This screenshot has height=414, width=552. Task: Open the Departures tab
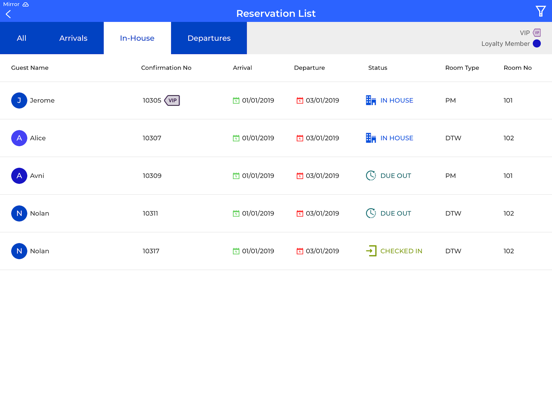pos(209,38)
